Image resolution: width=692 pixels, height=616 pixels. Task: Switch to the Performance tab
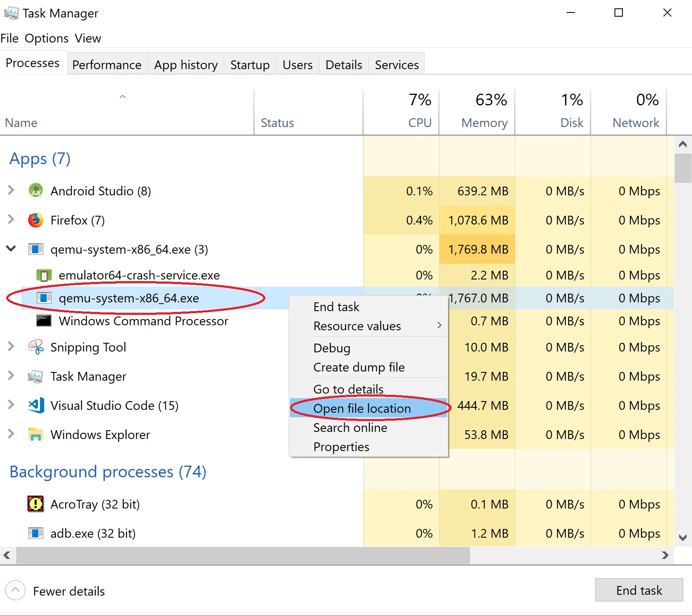pos(107,65)
